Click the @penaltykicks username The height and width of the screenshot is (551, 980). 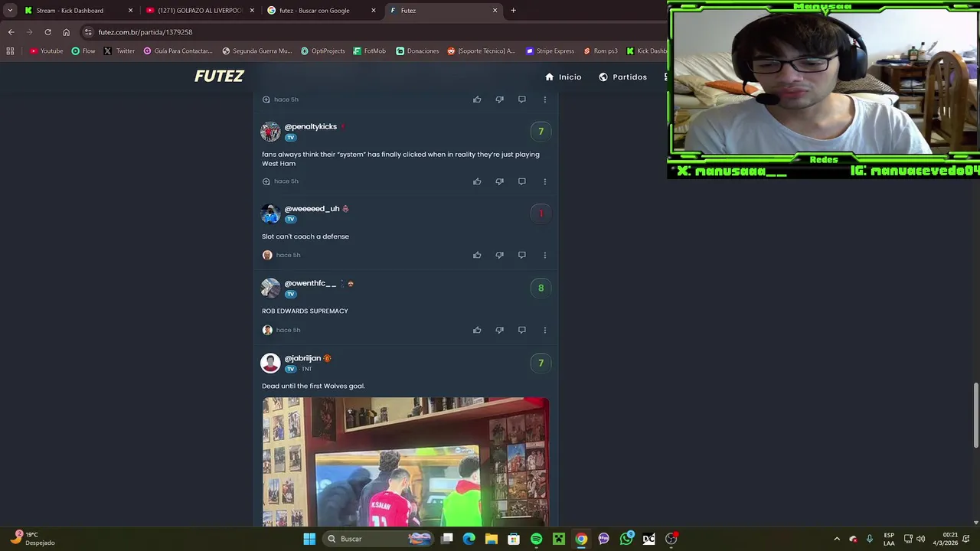tap(310, 126)
